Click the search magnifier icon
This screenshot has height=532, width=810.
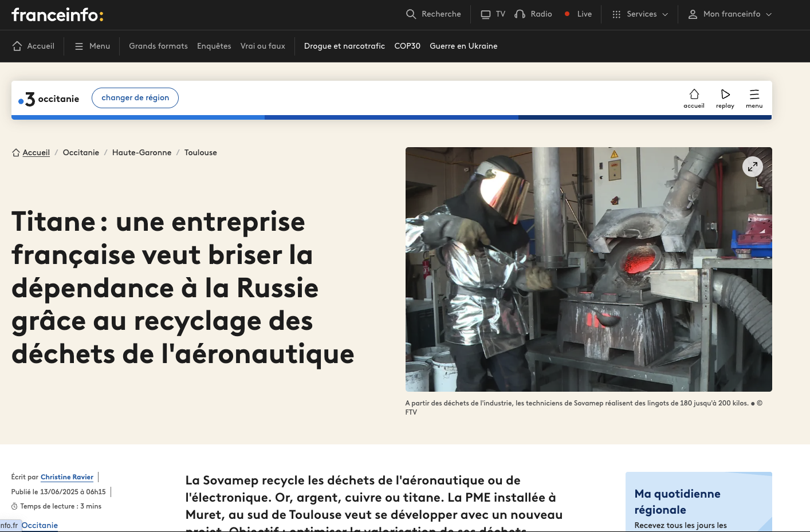click(x=411, y=14)
